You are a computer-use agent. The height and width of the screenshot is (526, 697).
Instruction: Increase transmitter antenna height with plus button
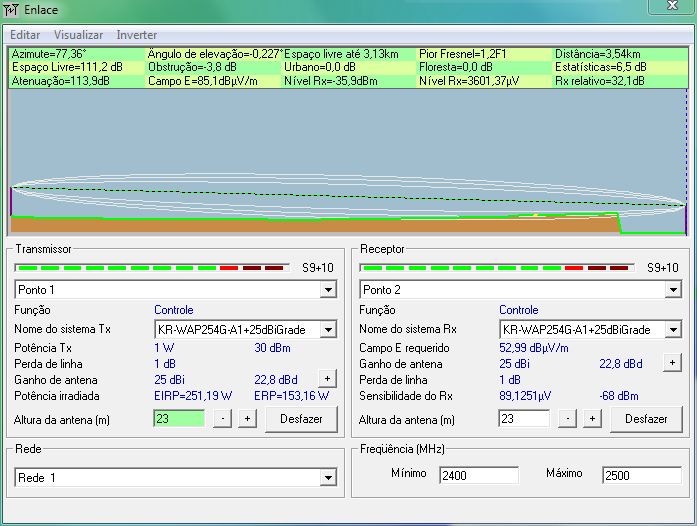pos(247,419)
